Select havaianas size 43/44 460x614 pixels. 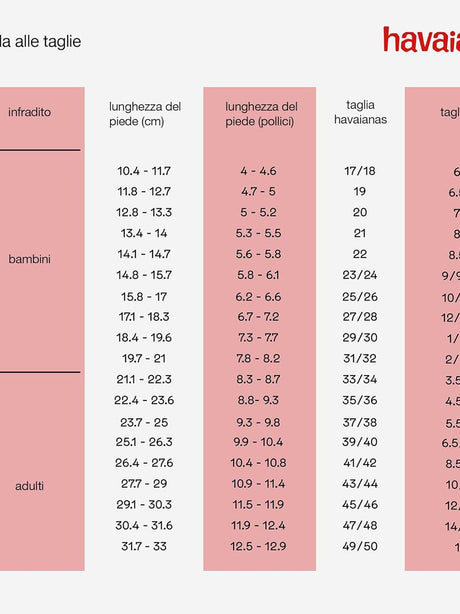point(360,484)
